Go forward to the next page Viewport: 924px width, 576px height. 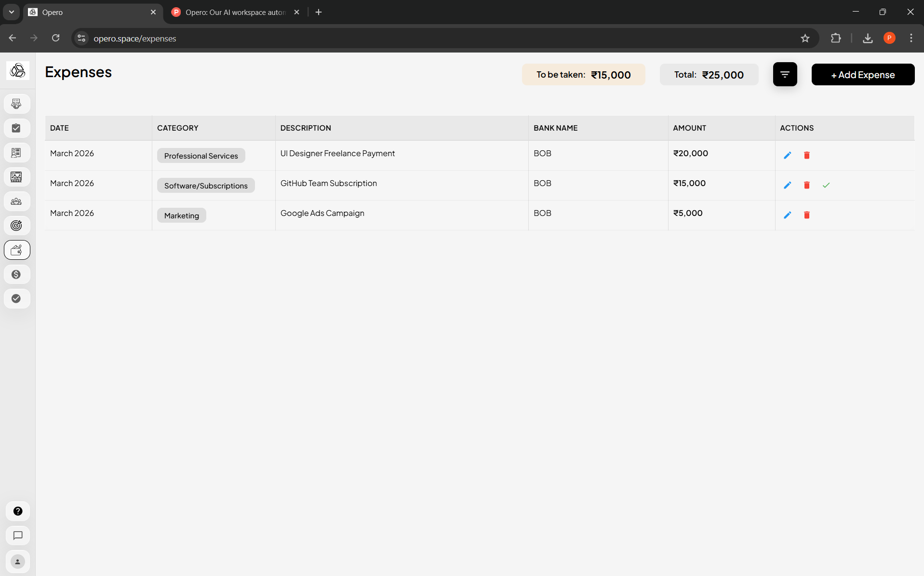(x=34, y=38)
